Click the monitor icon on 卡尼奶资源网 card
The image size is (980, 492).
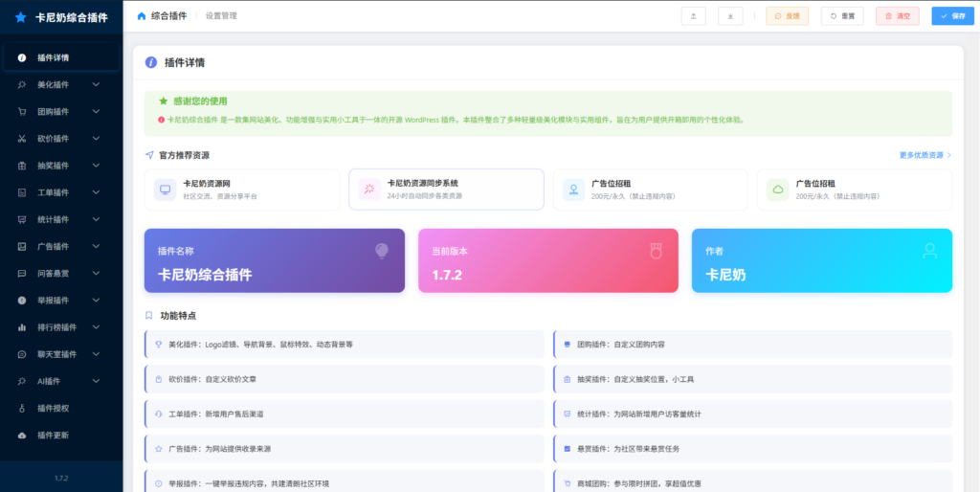click(165, 190)
